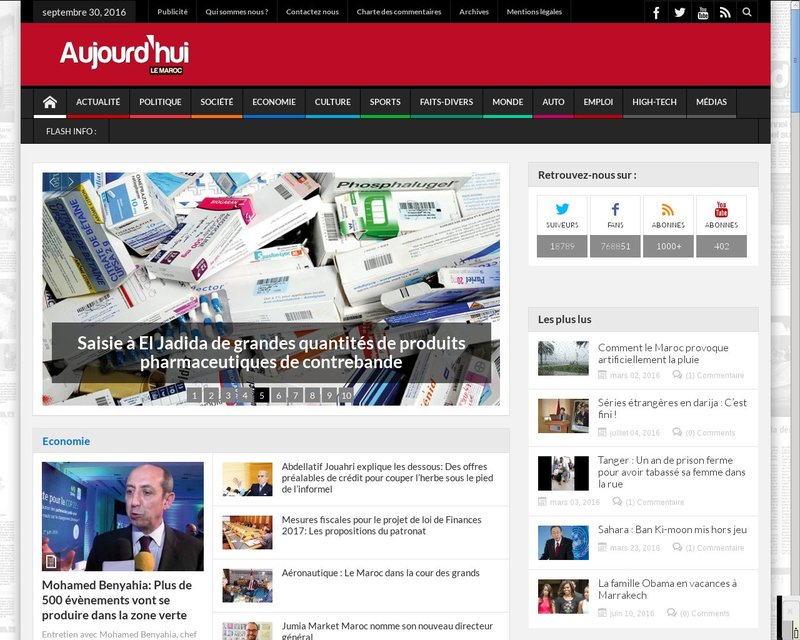Read Comment le Maroc provoque la pluie
The image size is (800, 640).
663,354
